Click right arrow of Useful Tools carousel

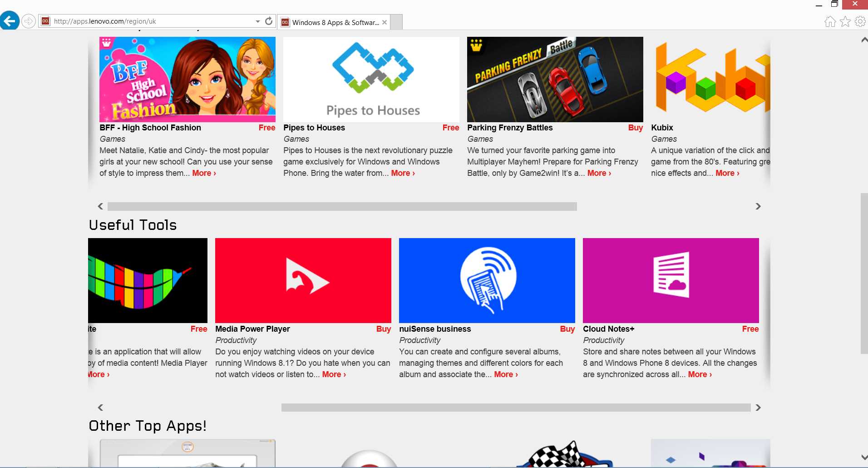(758, 408)
